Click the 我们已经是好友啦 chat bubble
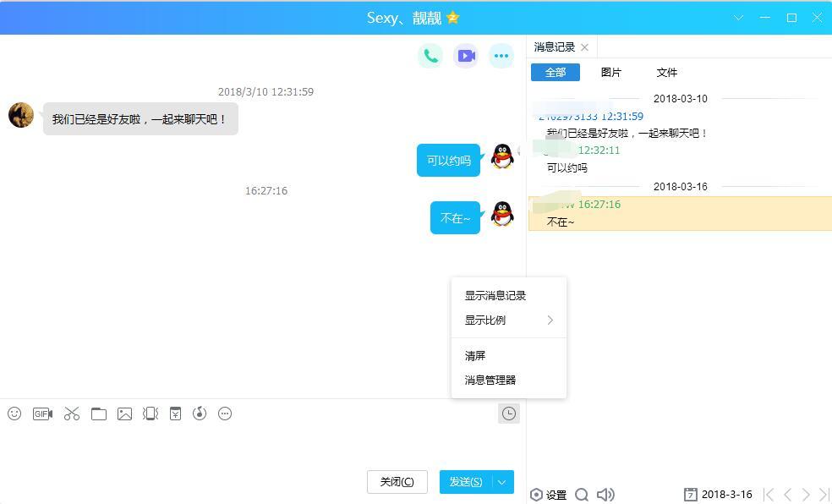 140,119
